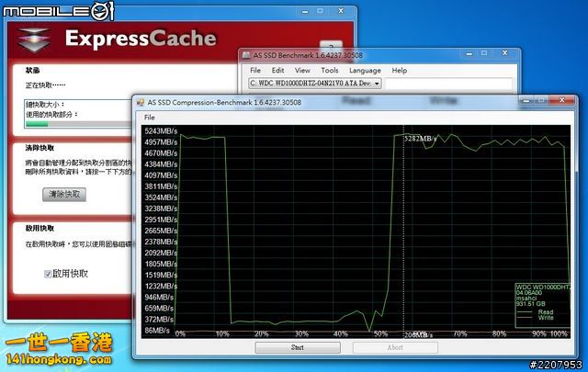
Task: Open the View menu
Action: (x=302, y=70)
